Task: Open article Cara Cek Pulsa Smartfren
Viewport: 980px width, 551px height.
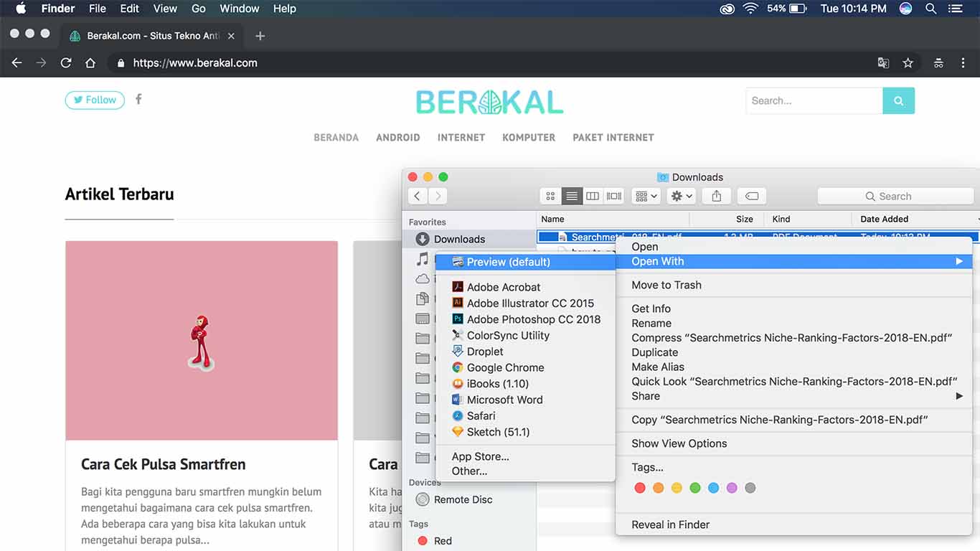Action: tap(164, 464)
